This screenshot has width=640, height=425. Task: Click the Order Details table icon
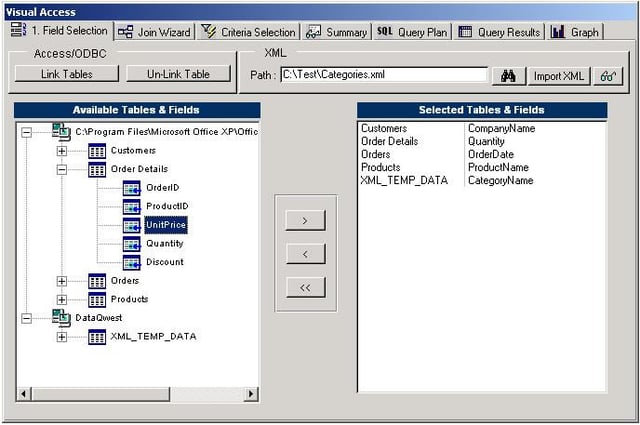pyautogui.click(x=97, y=169)
